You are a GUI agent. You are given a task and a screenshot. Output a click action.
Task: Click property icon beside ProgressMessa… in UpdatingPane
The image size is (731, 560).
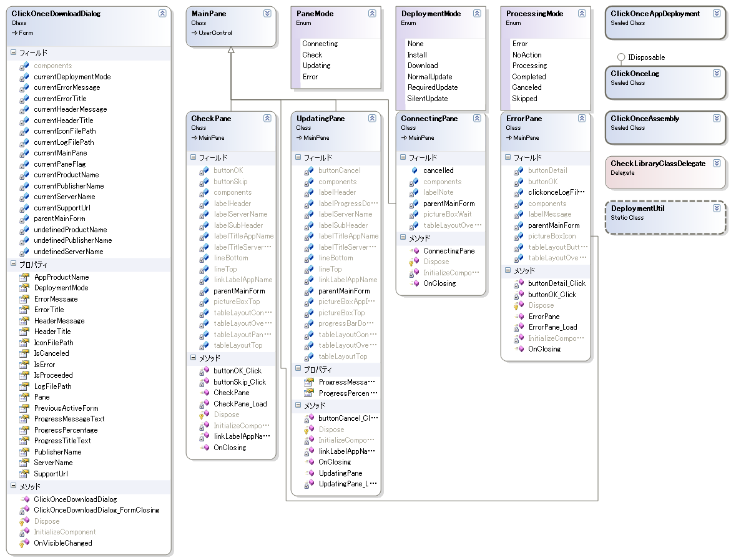(308, 382)
